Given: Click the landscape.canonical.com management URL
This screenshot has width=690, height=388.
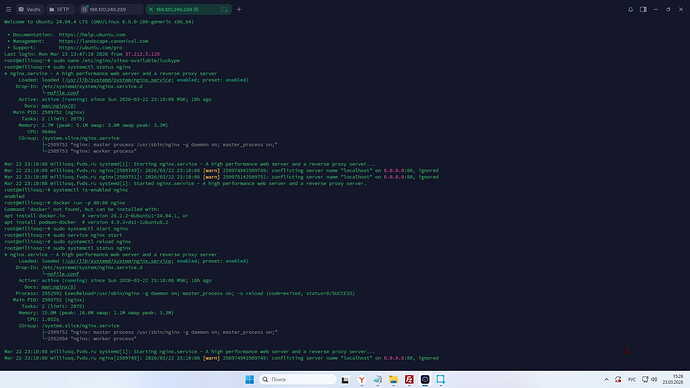Looking at the screenshot, I should pos(103,41).
